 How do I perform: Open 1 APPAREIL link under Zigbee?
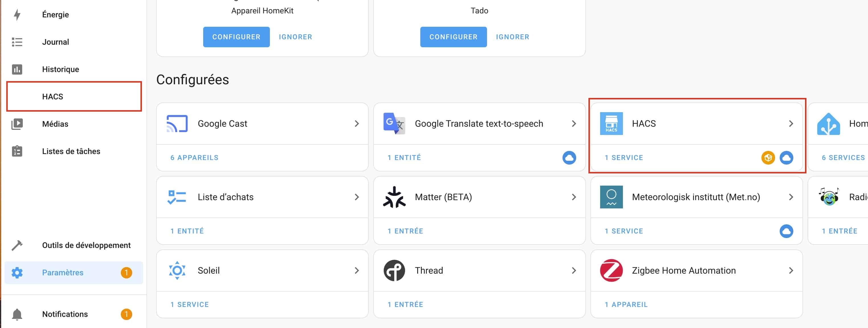click(626, 304)
